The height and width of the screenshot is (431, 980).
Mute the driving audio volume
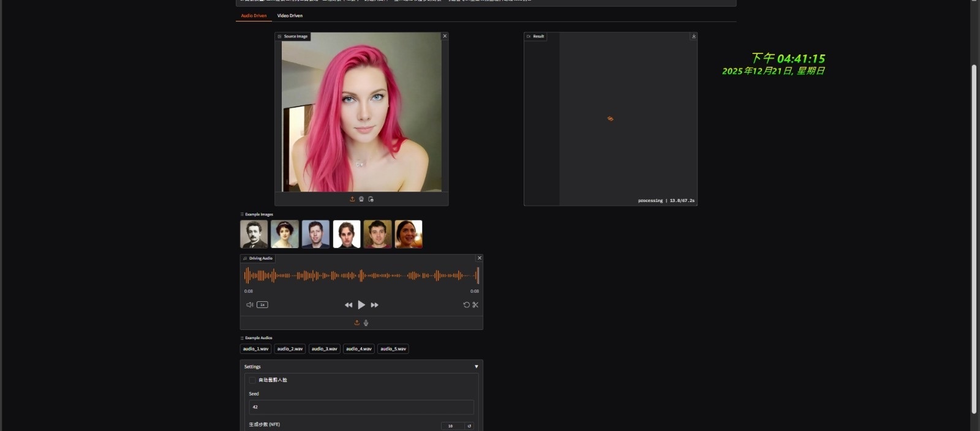click(x=249, y=305)
